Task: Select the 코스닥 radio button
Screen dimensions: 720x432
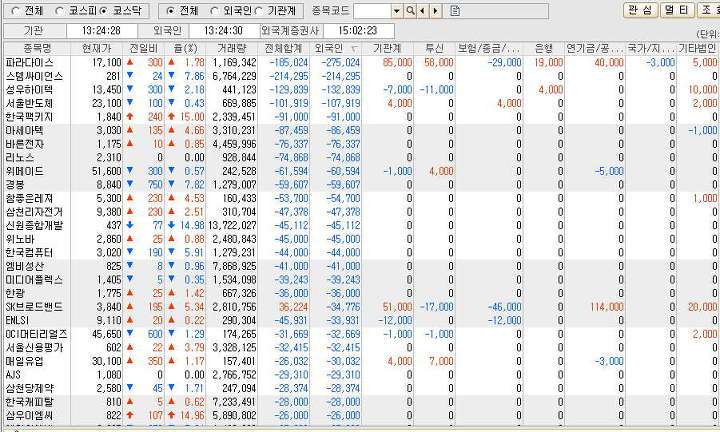Action: point(104,11)
